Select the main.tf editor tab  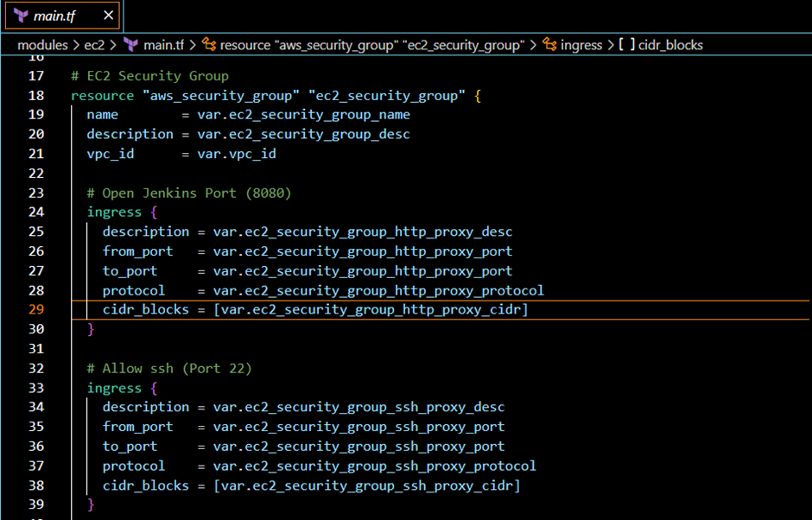pyautogui.click(x=62, y=16)
